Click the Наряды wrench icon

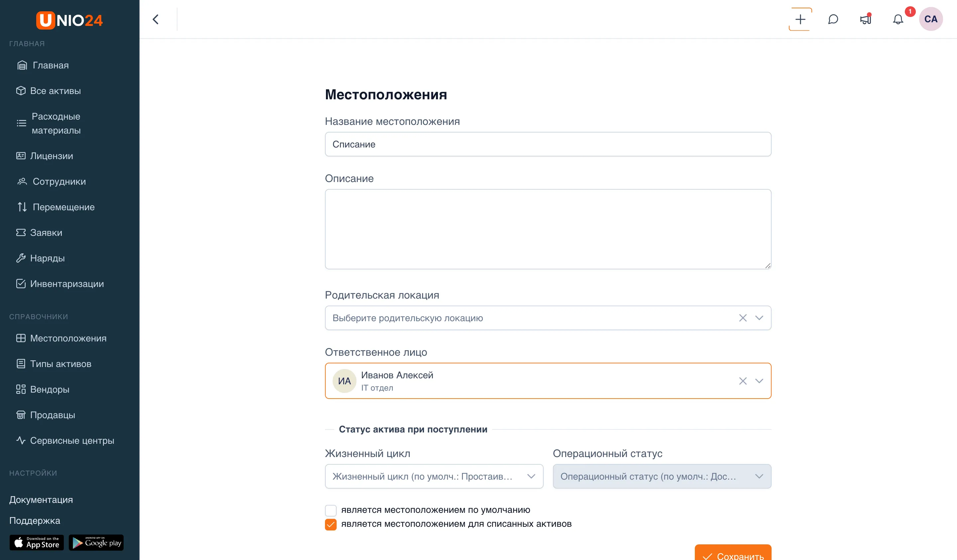[x=21, y=258]
